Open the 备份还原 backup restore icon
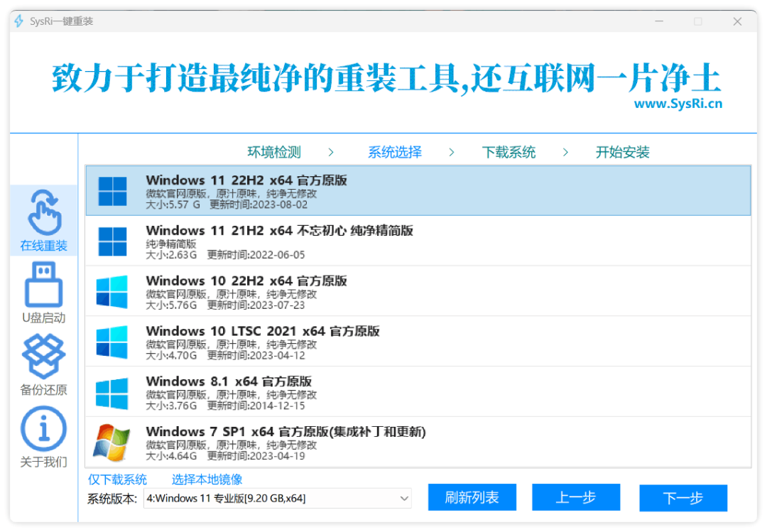Viewport: 767px width, 532px height. click(x=44, y=357)
